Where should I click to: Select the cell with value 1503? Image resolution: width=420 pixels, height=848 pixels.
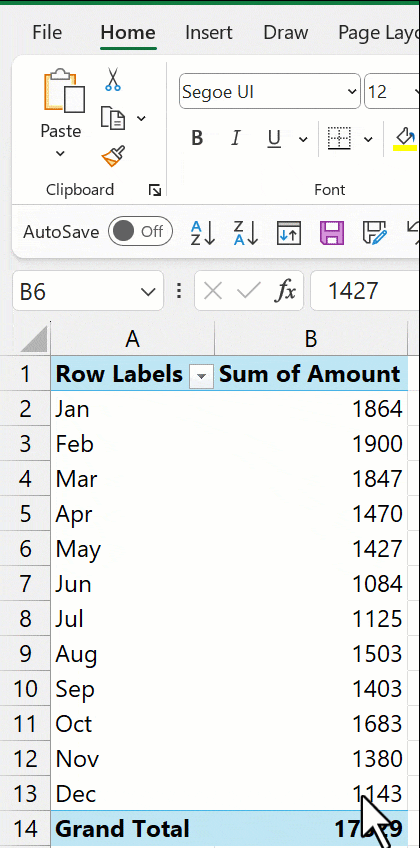click(311, 654)
